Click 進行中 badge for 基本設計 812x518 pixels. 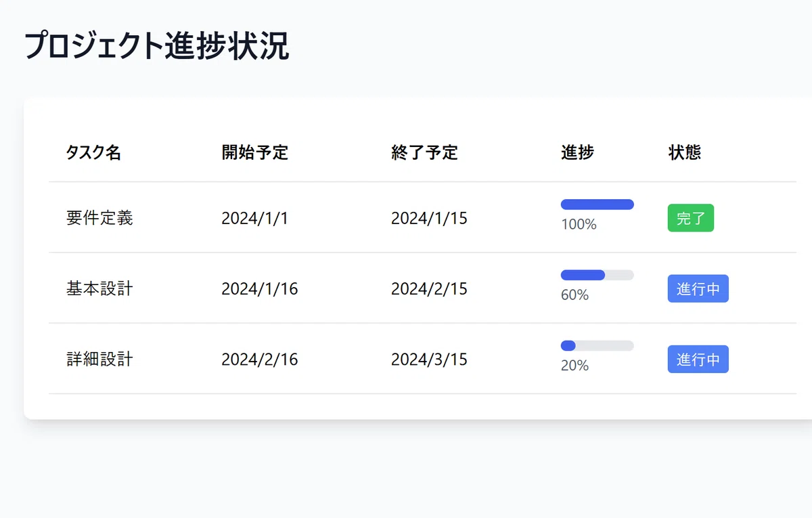698,288
